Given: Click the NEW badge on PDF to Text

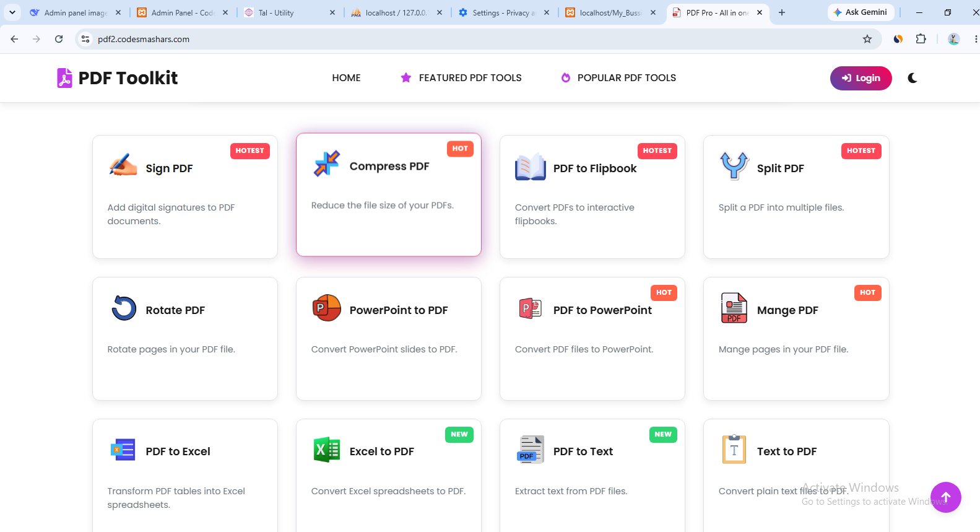Looking at the screenshot, I should pyautogui.click(x=663, y=435).
